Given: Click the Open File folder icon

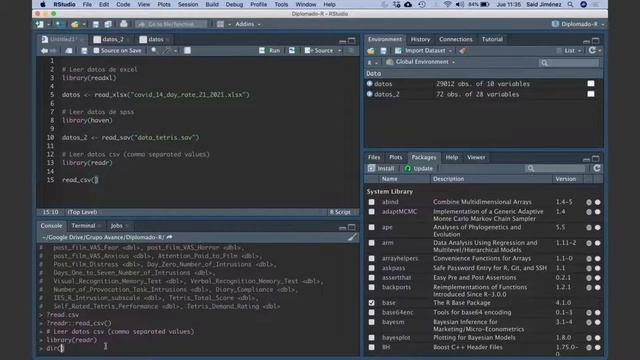Looking at the screenshot, I should [74, 24].
